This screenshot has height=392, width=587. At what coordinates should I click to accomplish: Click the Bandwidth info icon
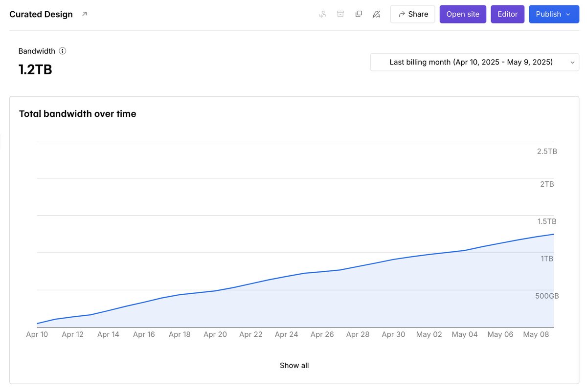coord(63,51)
